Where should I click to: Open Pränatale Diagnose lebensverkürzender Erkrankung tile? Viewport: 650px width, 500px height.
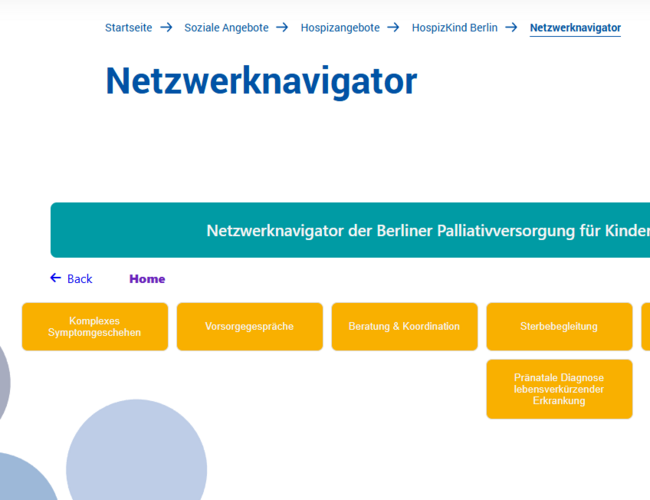pos(559,389)
